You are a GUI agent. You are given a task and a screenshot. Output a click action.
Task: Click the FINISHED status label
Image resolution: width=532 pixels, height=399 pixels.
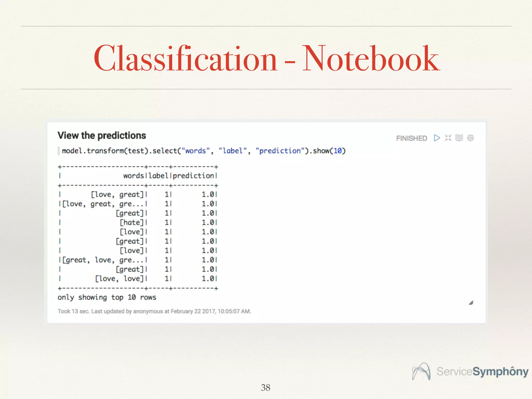pos(411,138)
